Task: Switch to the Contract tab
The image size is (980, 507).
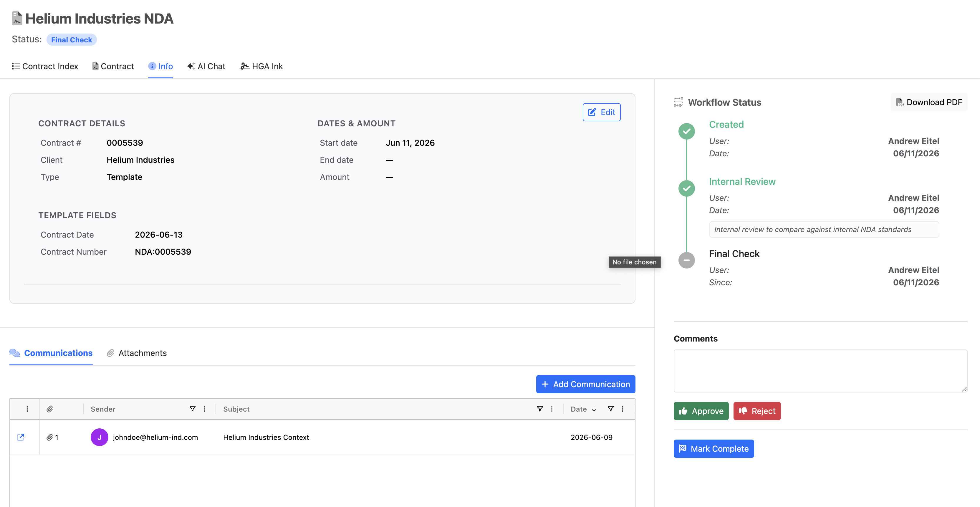Action: pos(113,66)
